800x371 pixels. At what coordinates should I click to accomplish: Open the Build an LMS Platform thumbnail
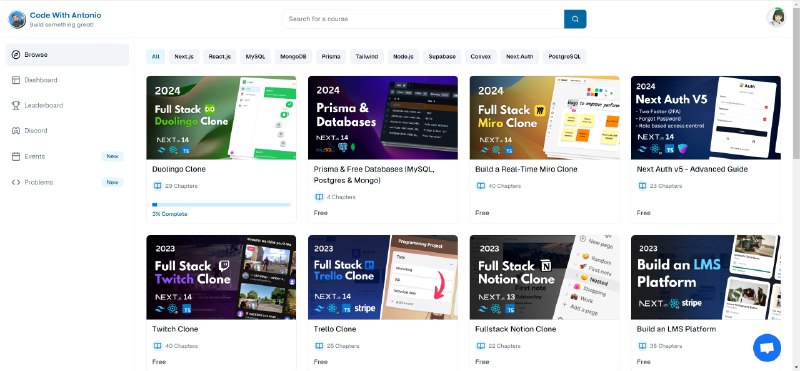(x=706, y=278)
